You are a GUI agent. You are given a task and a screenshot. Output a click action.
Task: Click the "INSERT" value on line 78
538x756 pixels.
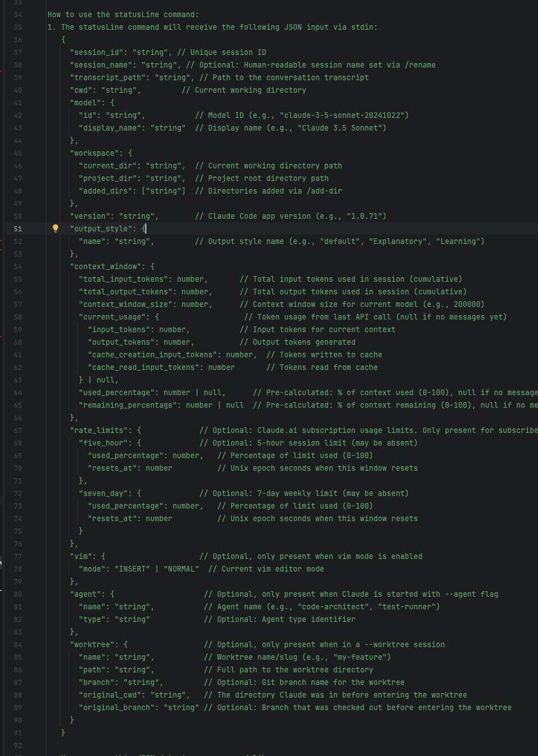click(132, 569)
